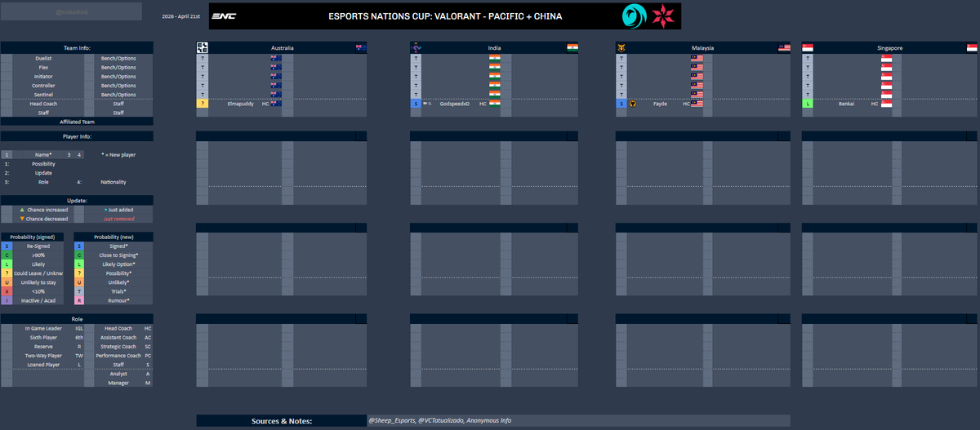
Task: Click the green Chance increased triangle
Action: (x=23, y=210)
